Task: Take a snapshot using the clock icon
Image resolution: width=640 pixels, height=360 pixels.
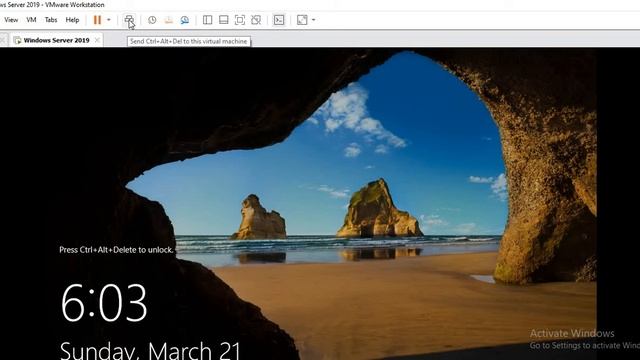Action: click(x=152, y=20)
